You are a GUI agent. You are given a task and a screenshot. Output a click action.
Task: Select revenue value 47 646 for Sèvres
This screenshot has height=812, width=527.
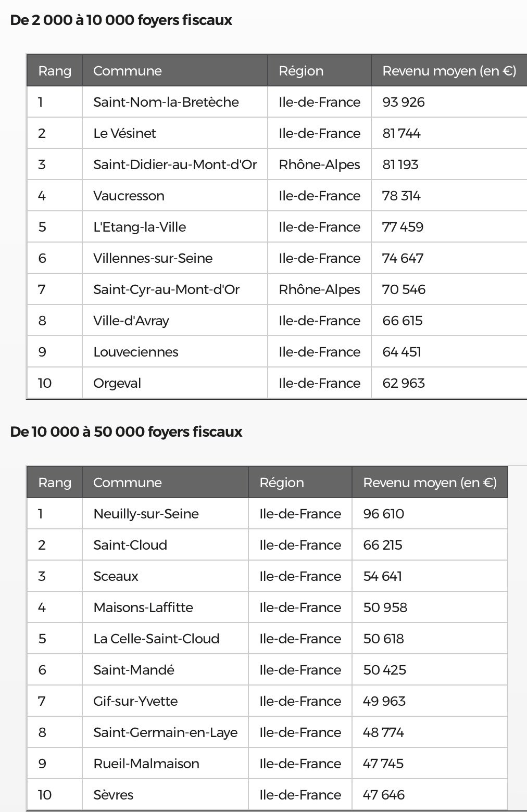pos(384,795)
